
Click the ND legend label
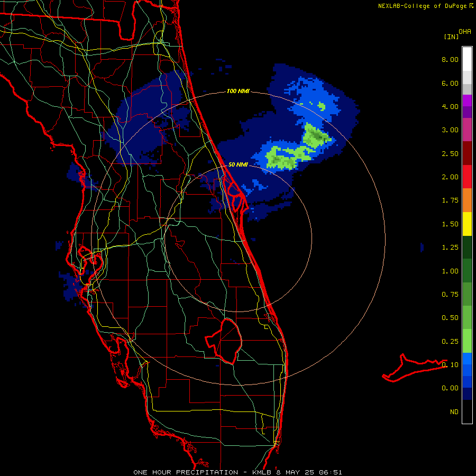coord(454,412)
